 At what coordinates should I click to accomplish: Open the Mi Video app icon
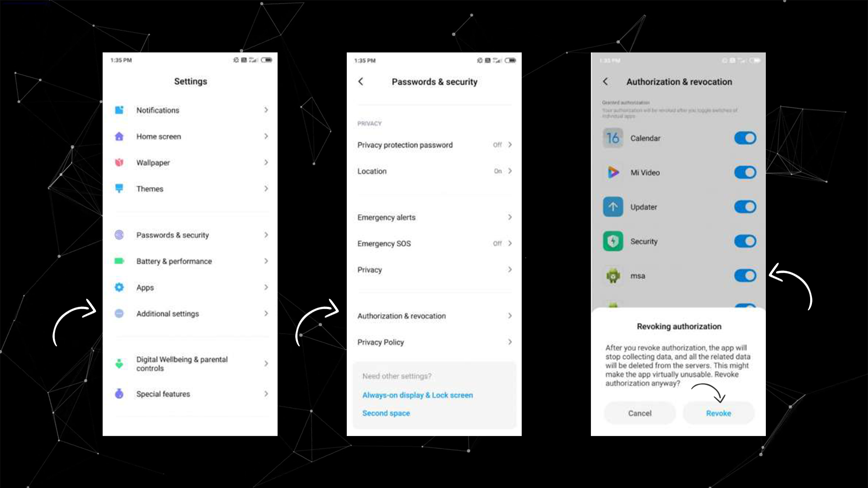[x=613, y=172]
